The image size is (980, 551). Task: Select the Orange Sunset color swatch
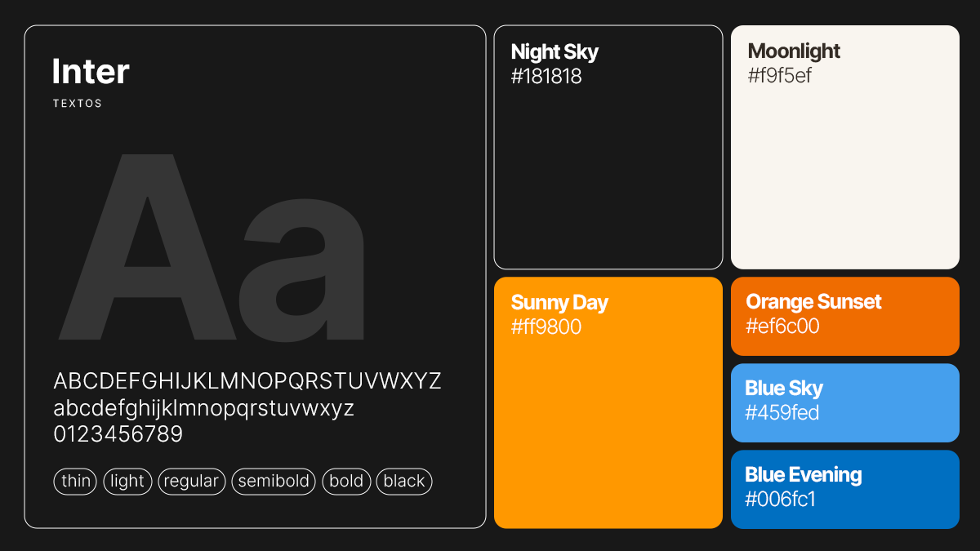pos(845,316)
